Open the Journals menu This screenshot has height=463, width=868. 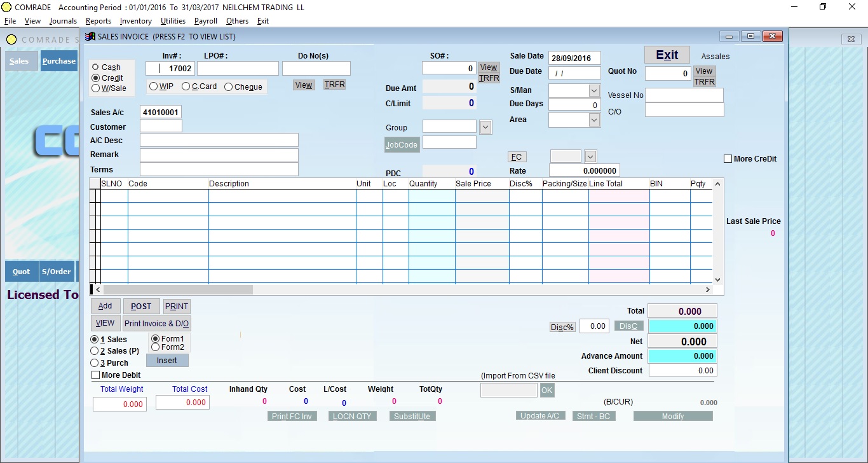pyautogui.click(x=63, y=21)
